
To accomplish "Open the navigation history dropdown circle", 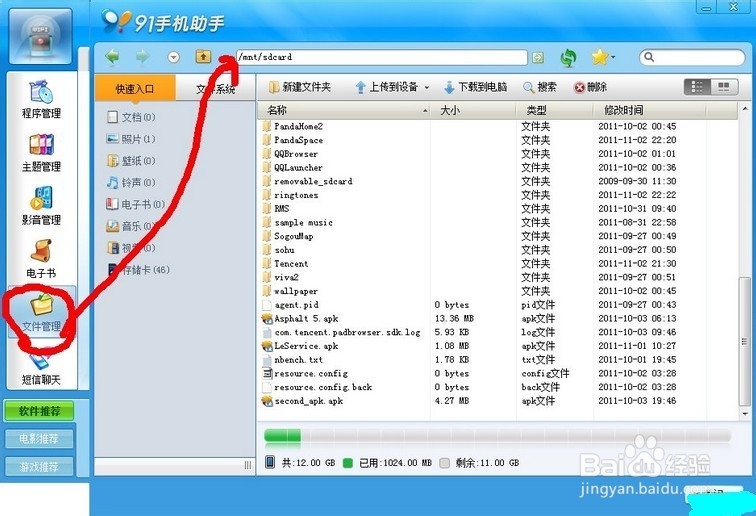I will [x=174, y=57].
